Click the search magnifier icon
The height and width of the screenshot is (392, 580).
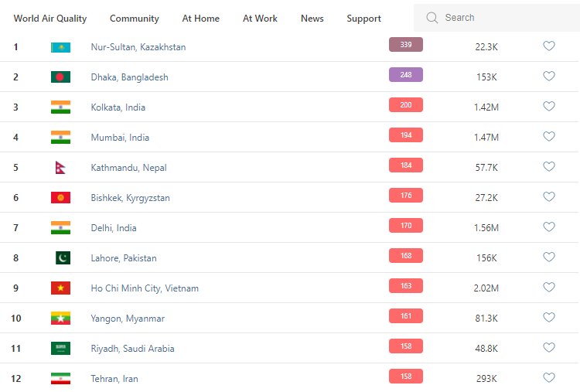(432, 18)
